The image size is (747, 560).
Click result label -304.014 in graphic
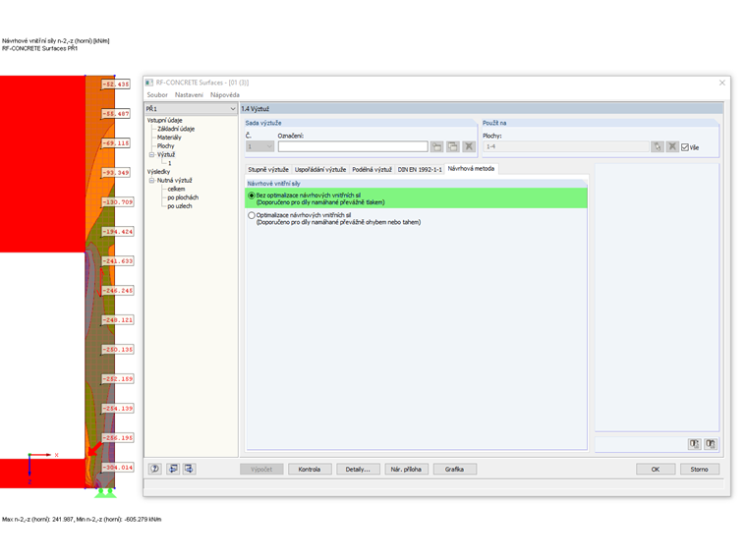point(118,468)
